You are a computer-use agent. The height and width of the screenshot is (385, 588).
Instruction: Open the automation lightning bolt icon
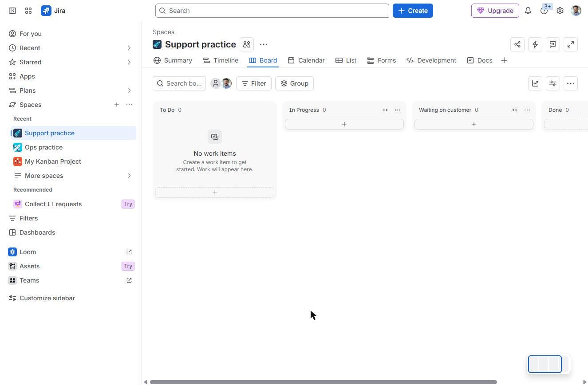tap(535, 44)
